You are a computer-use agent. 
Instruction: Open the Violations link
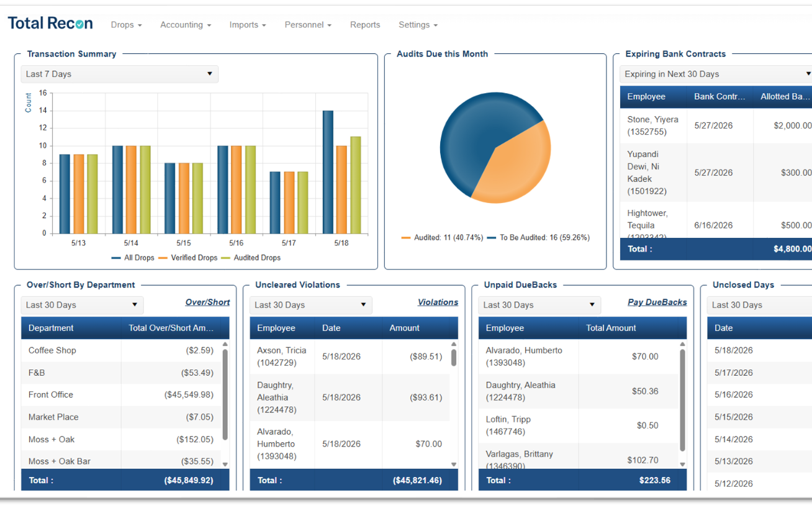438,302
